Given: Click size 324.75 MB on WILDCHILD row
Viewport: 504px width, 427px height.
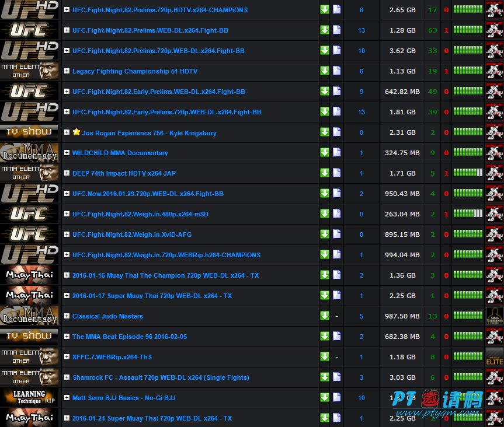Looking at the screenshot, I should pos(402,153).
